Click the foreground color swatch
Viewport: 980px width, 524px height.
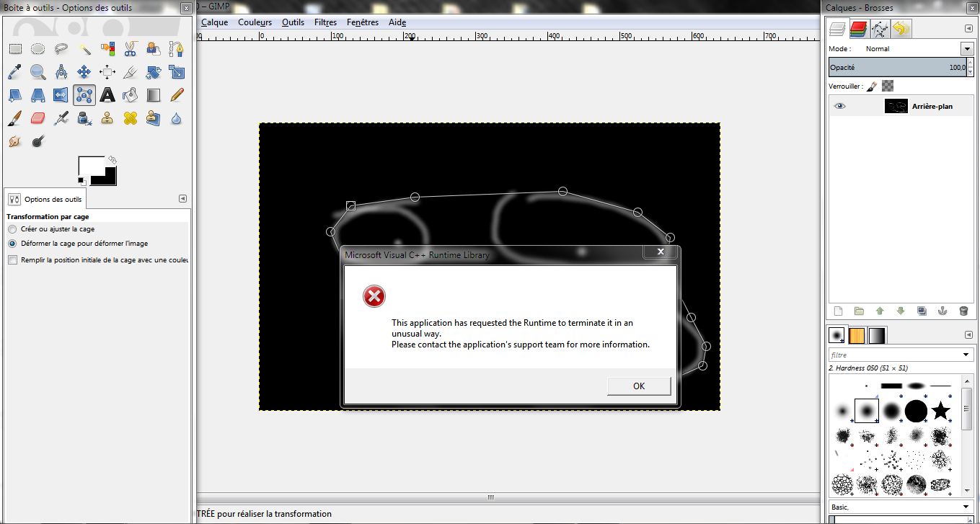91,168
